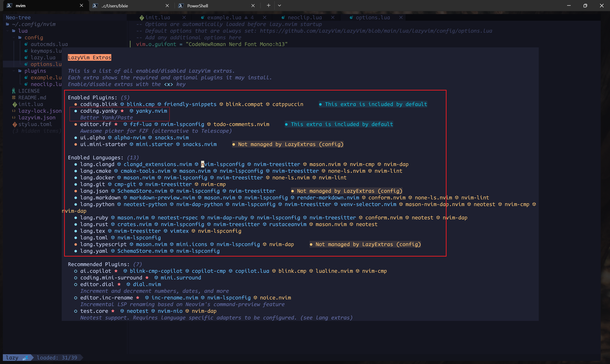Close the example.lua buffer

pyautogui.click(x=265, y=17)
